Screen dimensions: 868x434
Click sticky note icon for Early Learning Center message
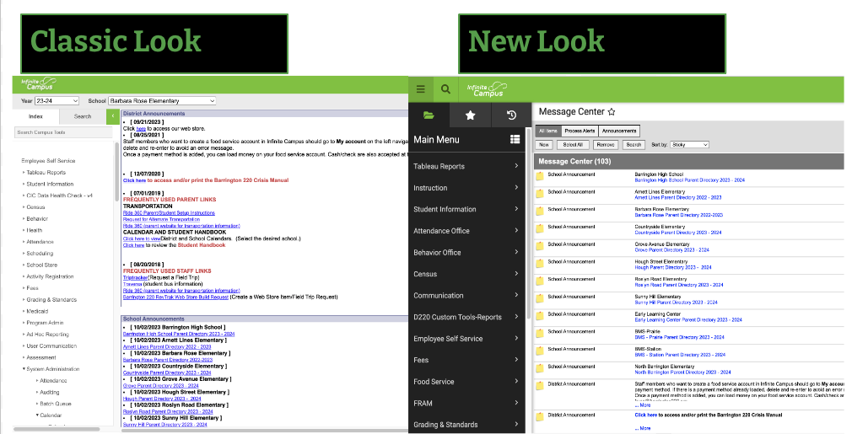(x=540, y=316)
